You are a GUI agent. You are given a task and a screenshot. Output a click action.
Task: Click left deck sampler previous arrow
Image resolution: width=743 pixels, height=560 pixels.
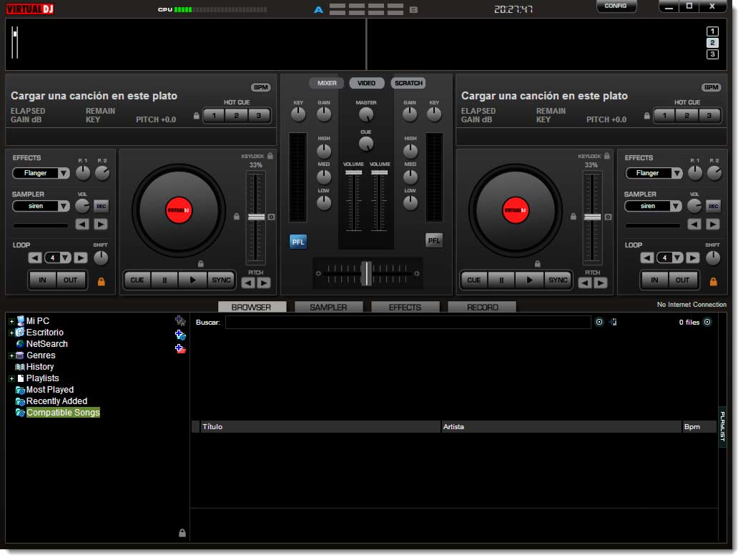tap(82, 225)
